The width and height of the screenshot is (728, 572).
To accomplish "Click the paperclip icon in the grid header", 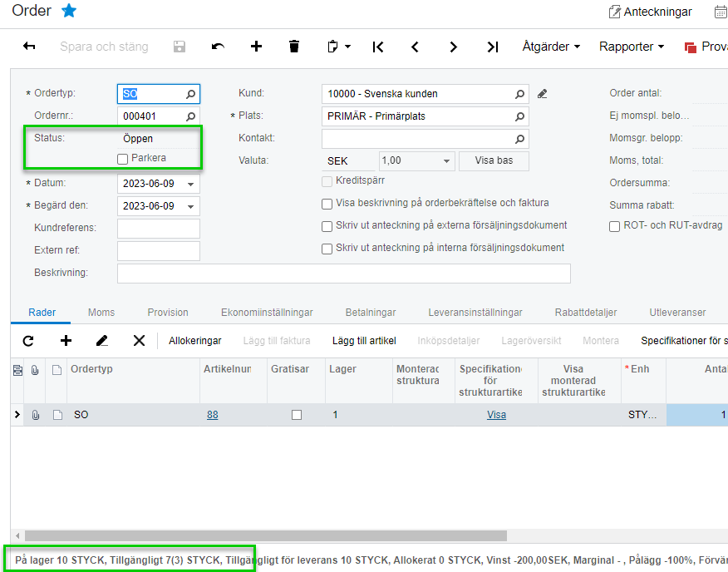I will 35,370.
